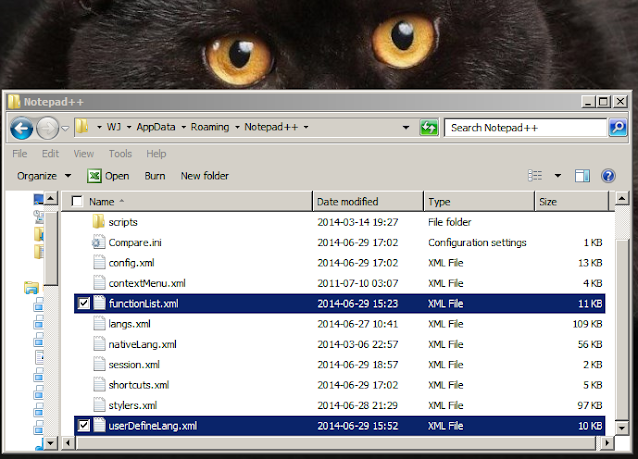
Task: Click WJ in the address path
Action: (x=114, y=127)
